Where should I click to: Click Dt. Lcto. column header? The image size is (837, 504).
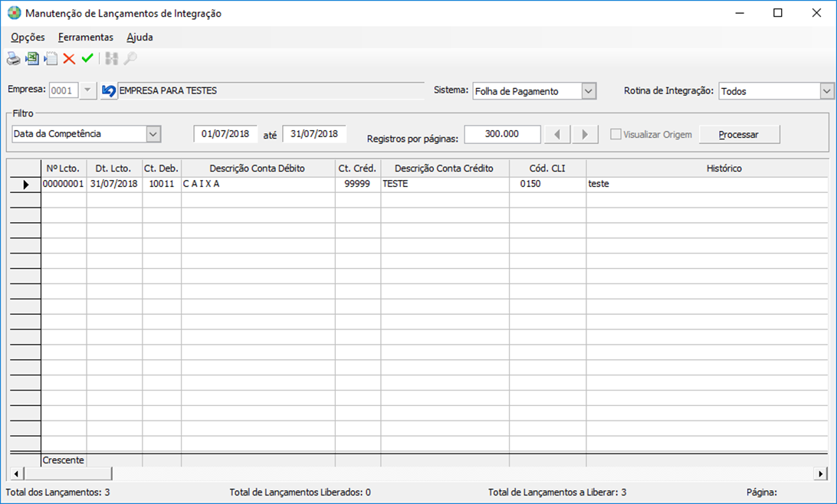tap(114, 169)
